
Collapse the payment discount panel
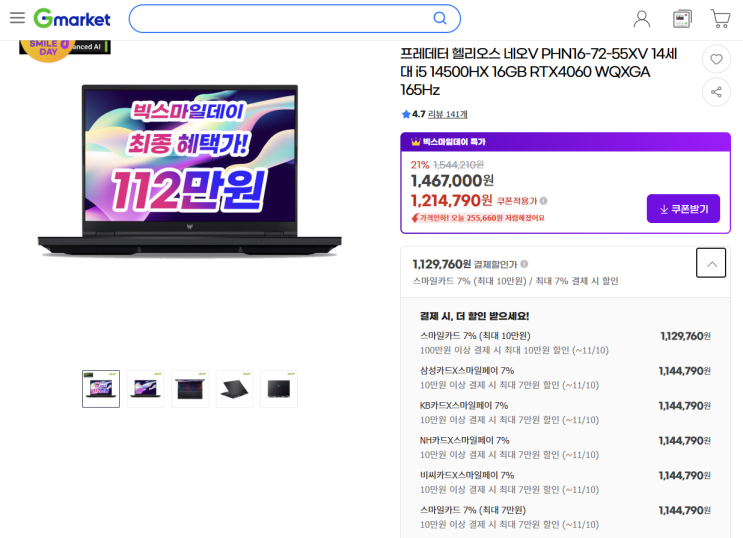[x=711, y=263]
